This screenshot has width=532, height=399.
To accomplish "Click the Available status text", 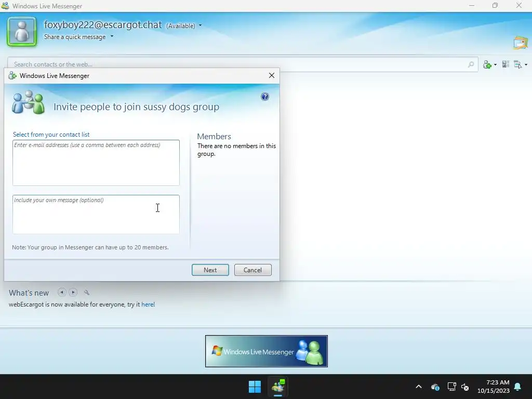I will [x=180, y=26].
